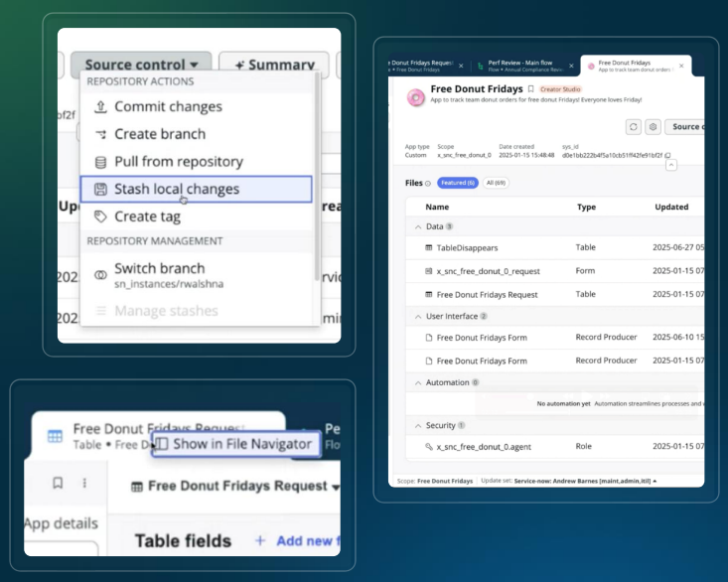Click the refresh icon button near Source control
The width and height of the screenshot is (728, 582).
[634, 127]
